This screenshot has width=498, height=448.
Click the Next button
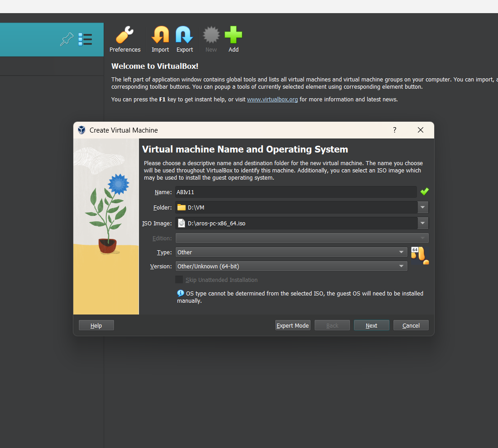point(371,325)
